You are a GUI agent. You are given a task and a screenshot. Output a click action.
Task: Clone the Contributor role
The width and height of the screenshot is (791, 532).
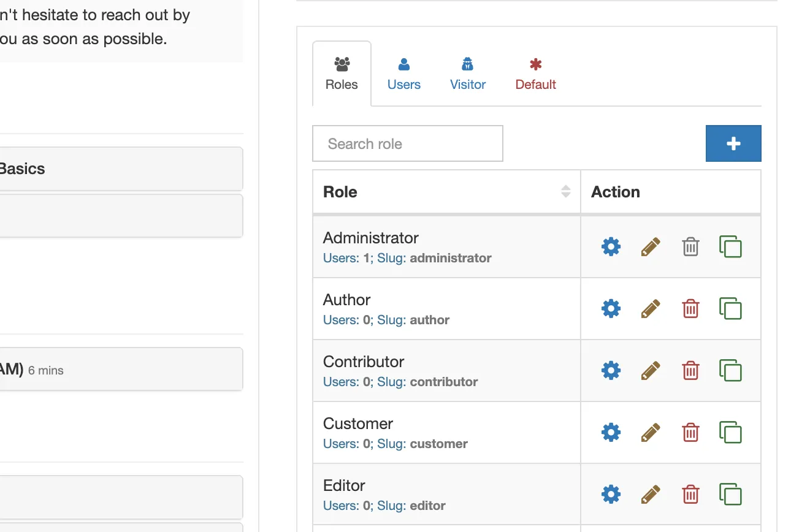pyautogui.click(x=730, y=370)
